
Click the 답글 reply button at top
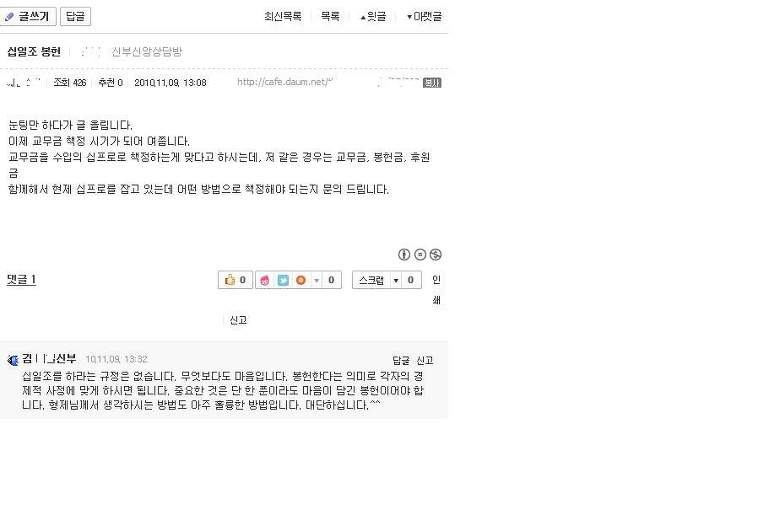click(x=76, y=16)
